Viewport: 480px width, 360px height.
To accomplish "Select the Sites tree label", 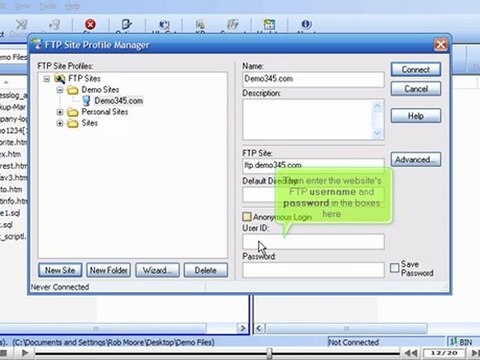I will click(x=90, y=123).
